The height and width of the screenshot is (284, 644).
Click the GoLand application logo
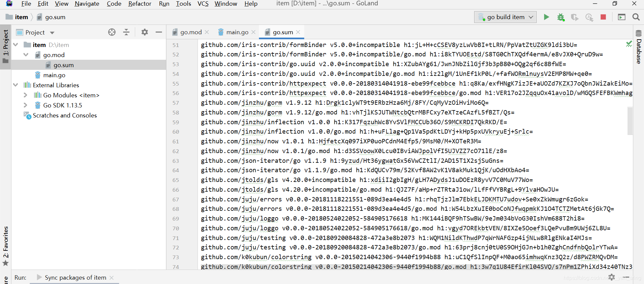pyautogui.click(x=9, y=4)
